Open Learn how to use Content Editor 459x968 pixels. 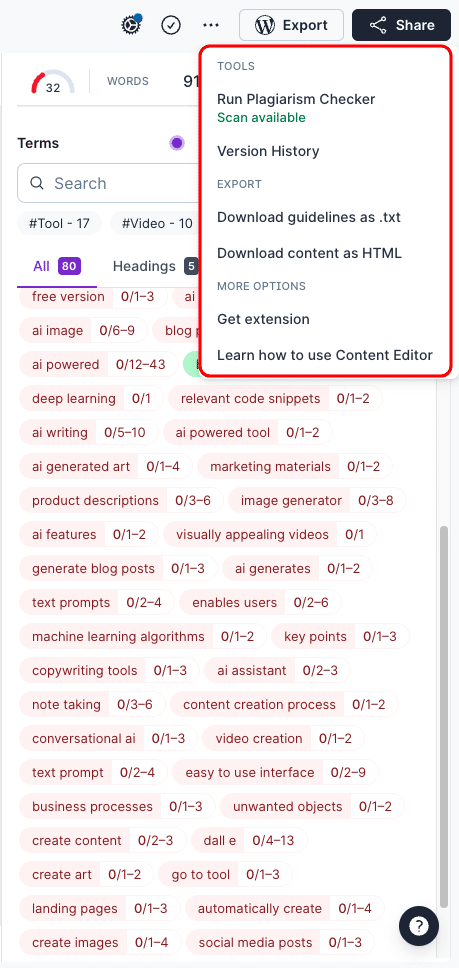point(325,355)
